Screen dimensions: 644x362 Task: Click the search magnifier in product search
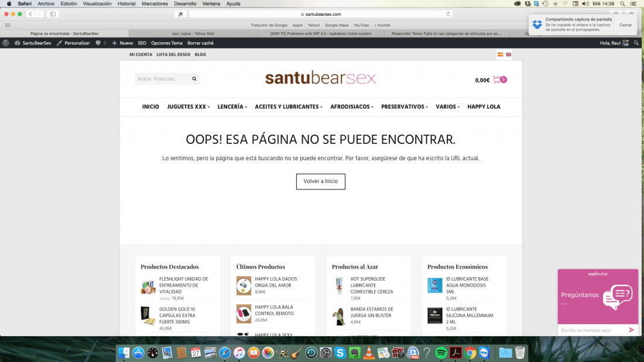[x=194, y=79]
